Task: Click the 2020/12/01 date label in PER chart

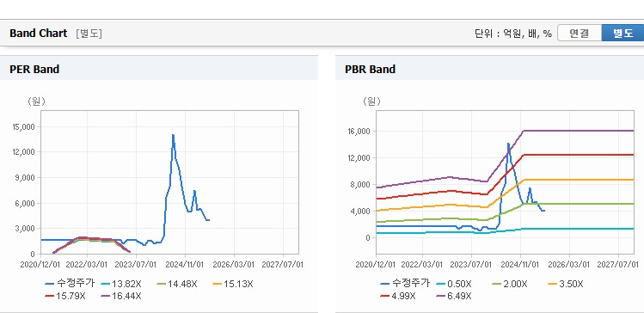Action: (x=40, y=264)
